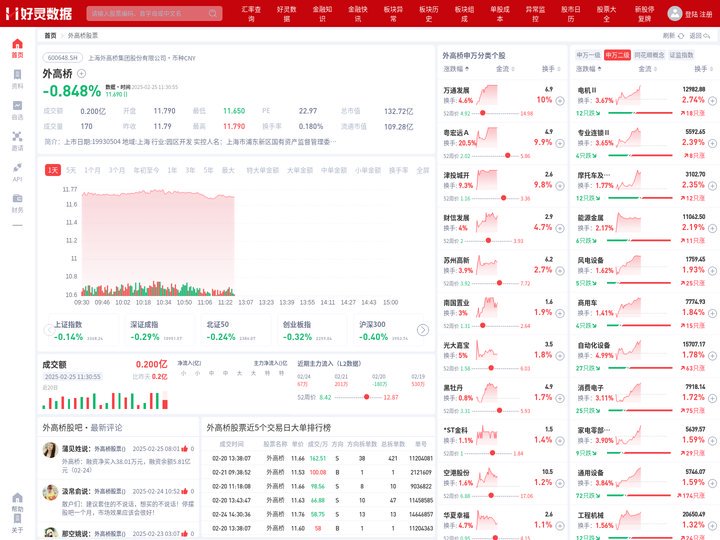Image resolution: width=720 pixels, height=540 pixels.
Task: Click next arrow on index carousel
Action: pyautogui.click(x=422, y=330)
